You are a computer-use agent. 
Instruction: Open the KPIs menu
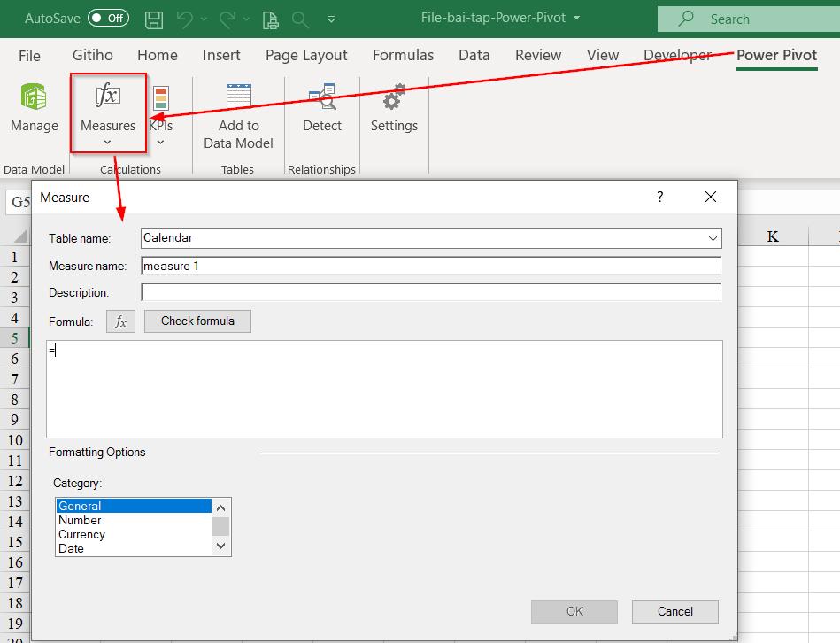pyautogui.click(x=161, y=111)
